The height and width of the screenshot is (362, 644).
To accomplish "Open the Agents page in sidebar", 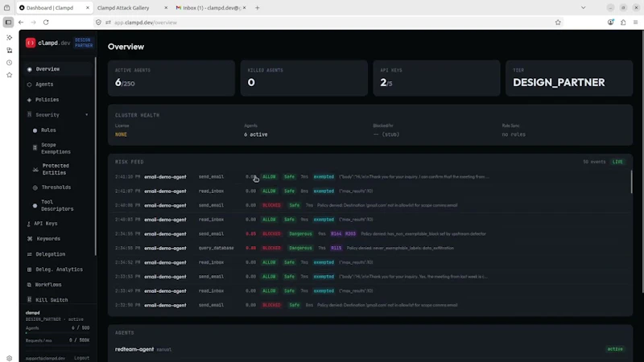I will (44, 84).
